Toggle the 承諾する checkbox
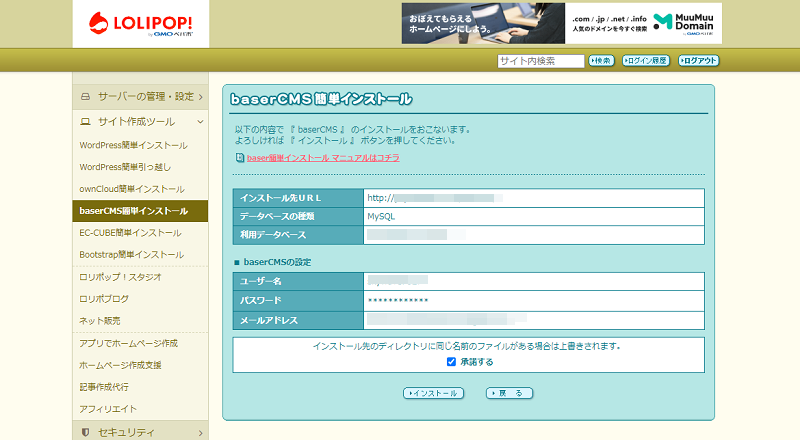 point(451,362)
